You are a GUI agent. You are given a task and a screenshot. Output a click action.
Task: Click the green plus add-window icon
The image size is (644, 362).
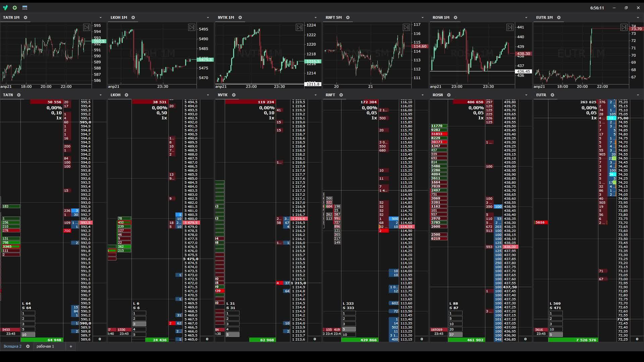(x=15, y=8)
